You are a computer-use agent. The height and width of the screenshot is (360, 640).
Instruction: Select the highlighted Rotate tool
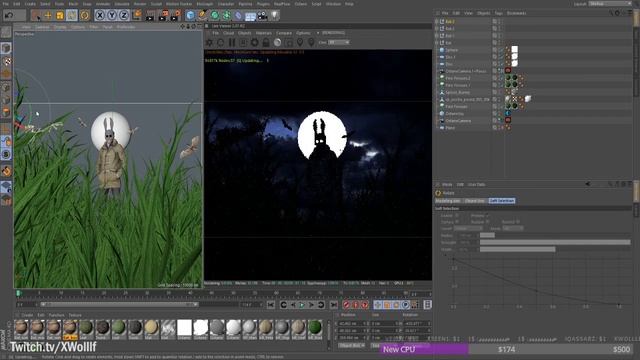coord(72,16)
